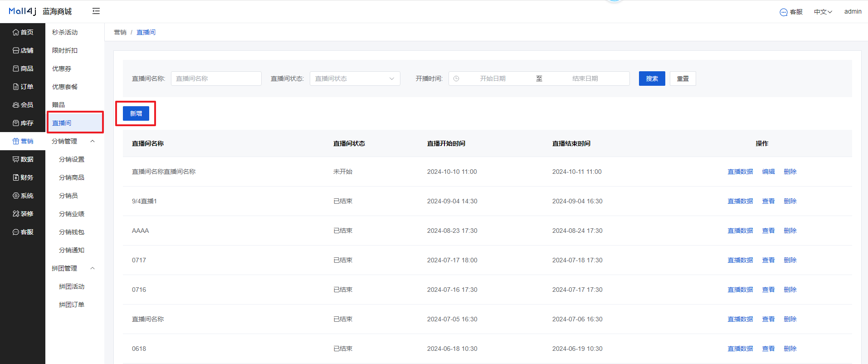Click the Mall4j 蓝海商城 logo
Image resolution: width=868 pixels, height=364 pixels.
(40, 11)
